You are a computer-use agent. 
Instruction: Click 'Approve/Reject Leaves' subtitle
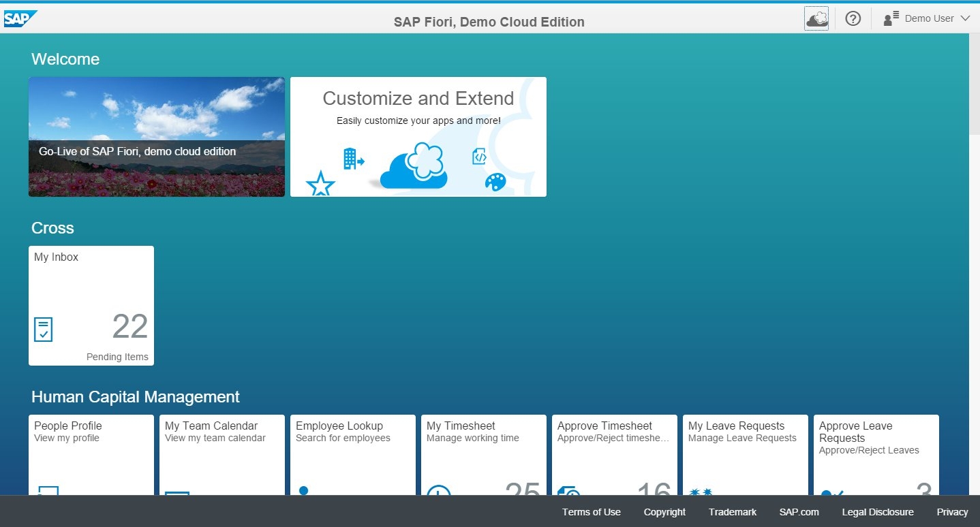[869, 450]
